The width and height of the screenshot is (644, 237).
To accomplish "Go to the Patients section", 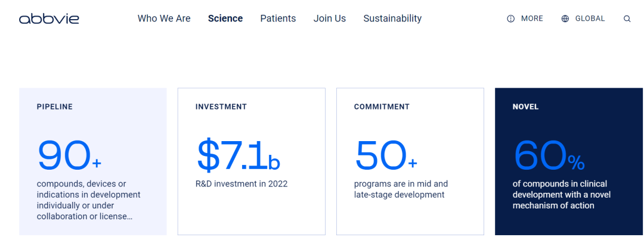I will (x=278, y=18).
